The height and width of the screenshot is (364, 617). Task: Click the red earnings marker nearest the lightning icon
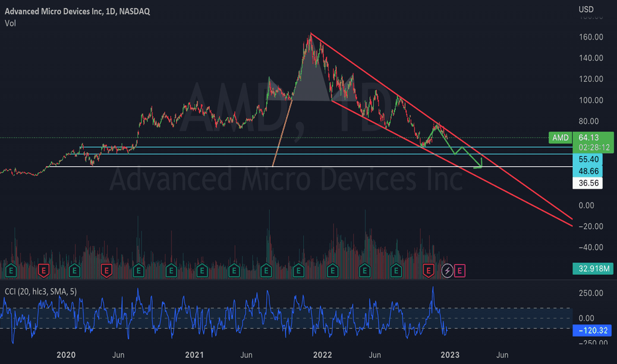[428, 271]
